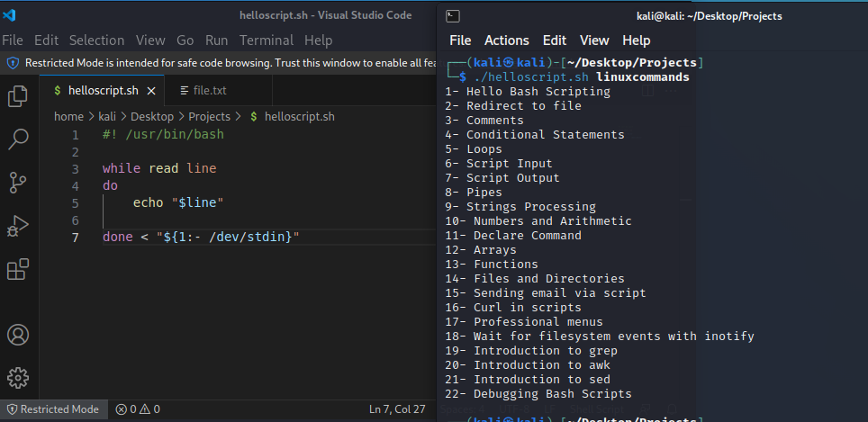The image size is (868, 422).
Task: Click "10- Numbers and Arithmetic" terminal line
Action: pyautogui.click(x=538, y=221)
